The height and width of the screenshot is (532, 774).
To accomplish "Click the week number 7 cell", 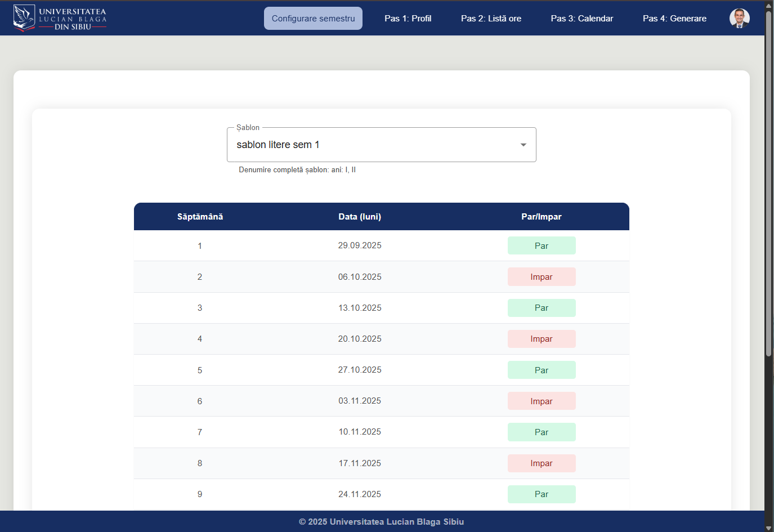I will pyautogui.click(x=200, y=432).
